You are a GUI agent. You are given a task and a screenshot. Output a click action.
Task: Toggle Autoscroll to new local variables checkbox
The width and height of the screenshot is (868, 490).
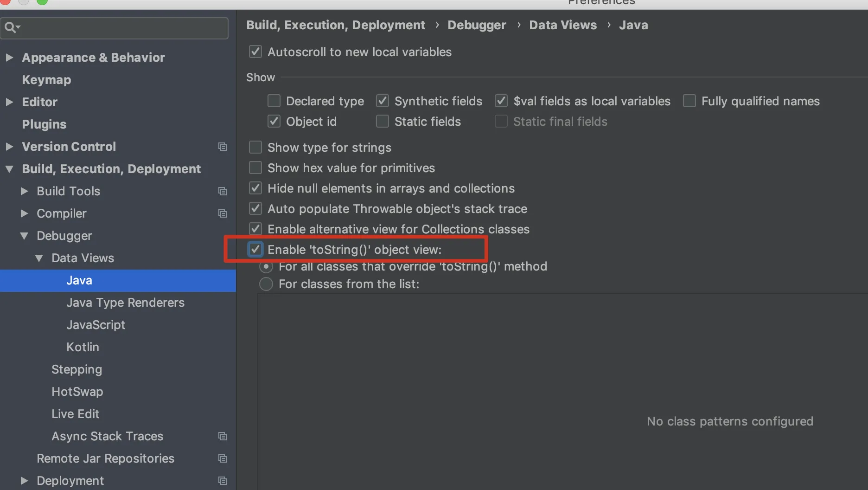pyautogui.click(x=255, y=52)
